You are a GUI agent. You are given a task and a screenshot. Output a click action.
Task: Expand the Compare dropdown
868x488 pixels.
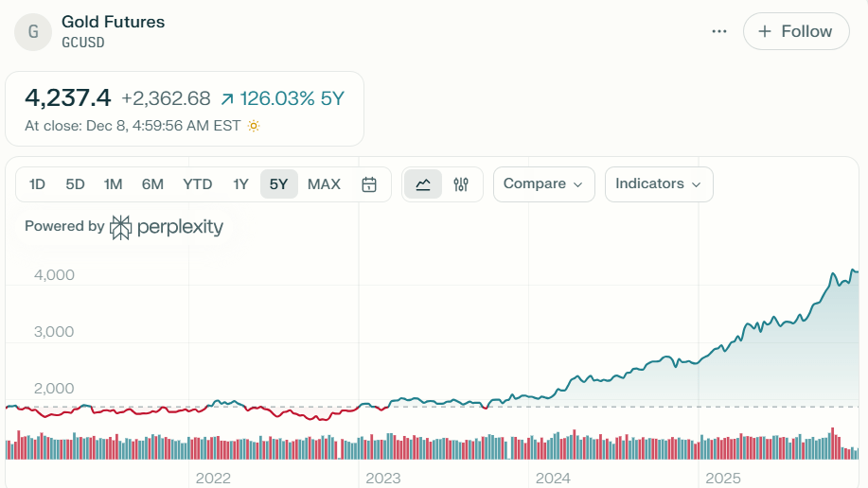[x=543, y=184]
